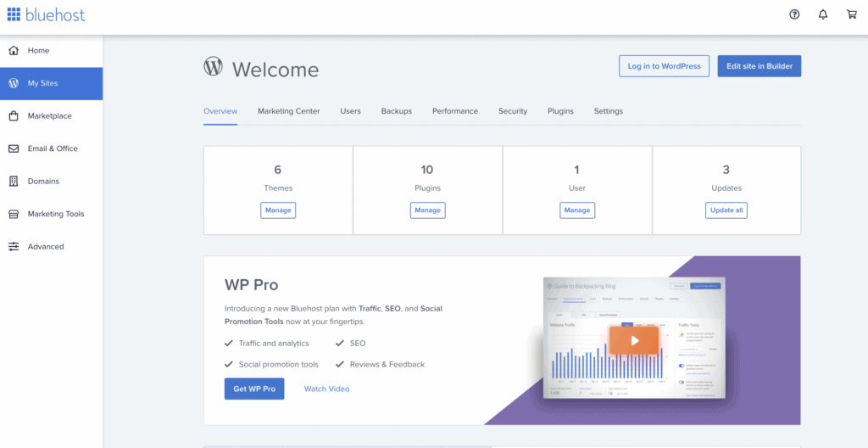This screenshot has height=448, width=868.
Task: Open Advanced in the sidebar
Action: coord(51,247)
